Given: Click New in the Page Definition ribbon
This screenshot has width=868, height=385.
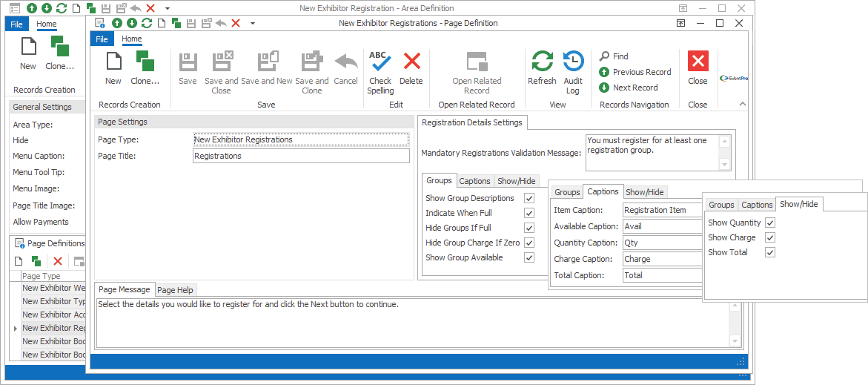Looking at the screenshot, I should pos(113,69).
